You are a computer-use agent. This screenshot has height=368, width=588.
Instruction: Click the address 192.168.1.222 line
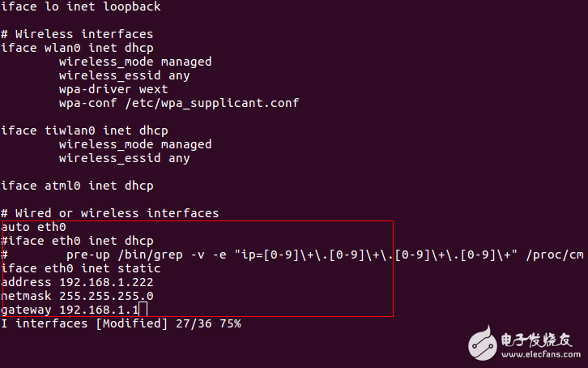(77, 283)
